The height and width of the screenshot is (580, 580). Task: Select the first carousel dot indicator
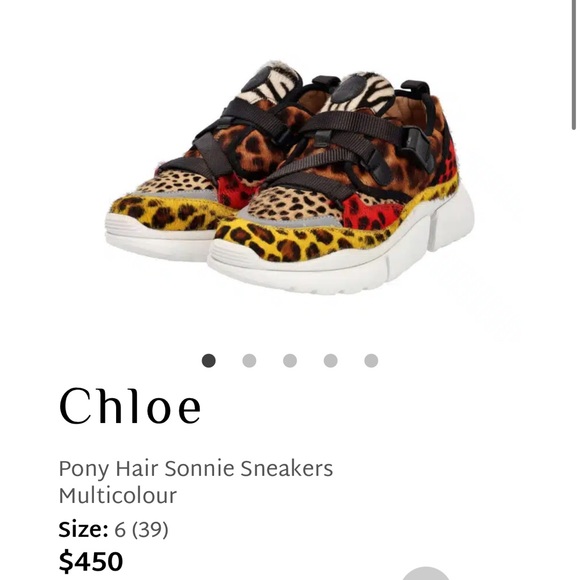tap(209, 360)
